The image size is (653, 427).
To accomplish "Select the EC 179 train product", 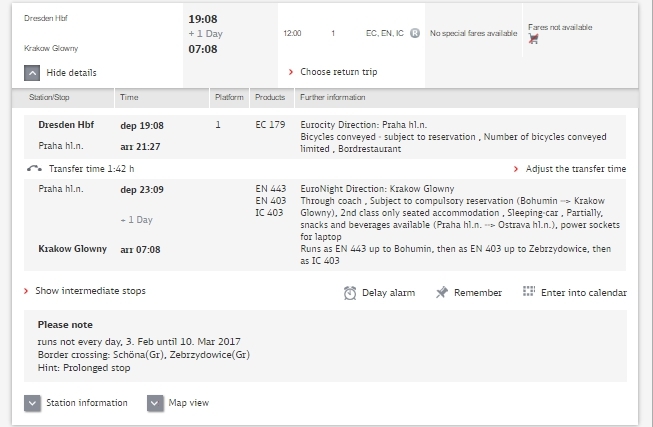I will point(270,126).
